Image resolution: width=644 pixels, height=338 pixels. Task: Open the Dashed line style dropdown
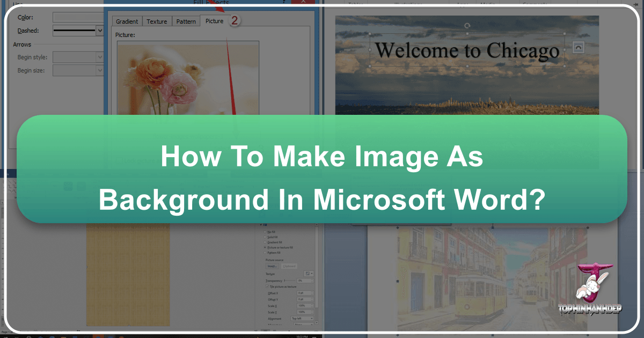click(99, 31)
